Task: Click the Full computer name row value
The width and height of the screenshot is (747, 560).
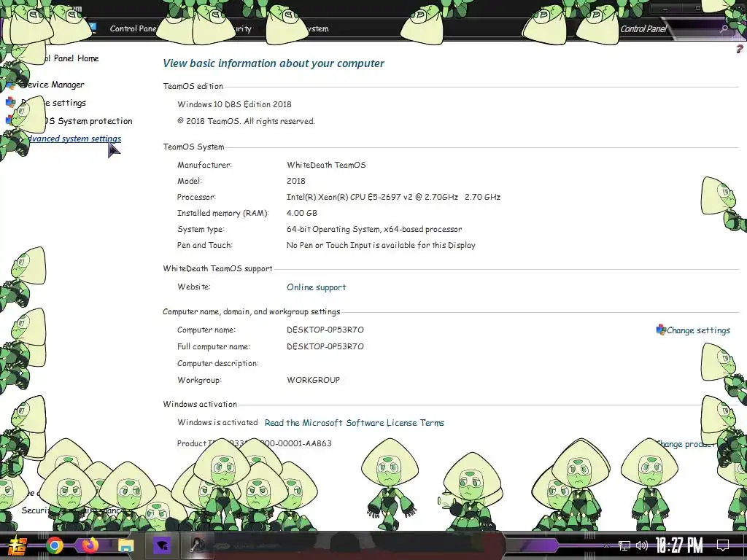Action: pyautogui.click(x=325, y=346)
